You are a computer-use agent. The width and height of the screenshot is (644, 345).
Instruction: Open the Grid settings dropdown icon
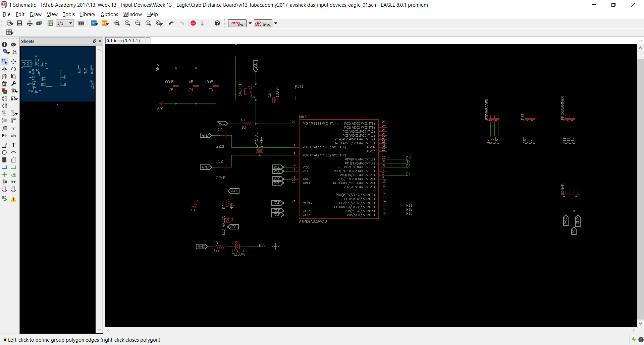point(10,32)
